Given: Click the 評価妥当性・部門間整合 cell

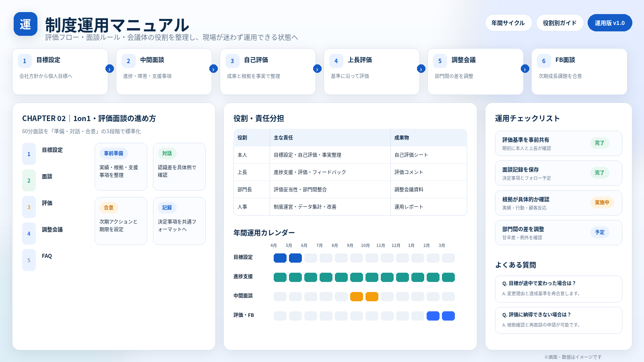Looking at the screenshot, I should pyautogui.click(x=330, y=189).
